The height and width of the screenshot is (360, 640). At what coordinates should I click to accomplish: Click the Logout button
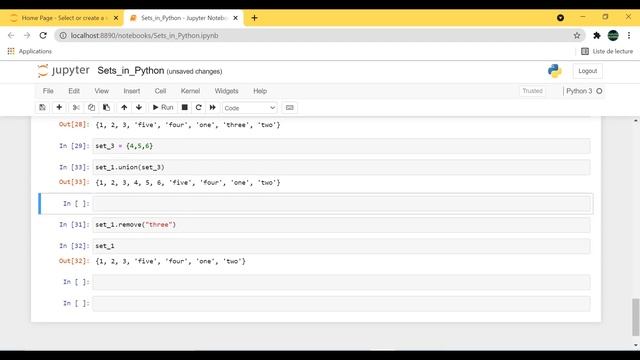click(x=587, y=71)
